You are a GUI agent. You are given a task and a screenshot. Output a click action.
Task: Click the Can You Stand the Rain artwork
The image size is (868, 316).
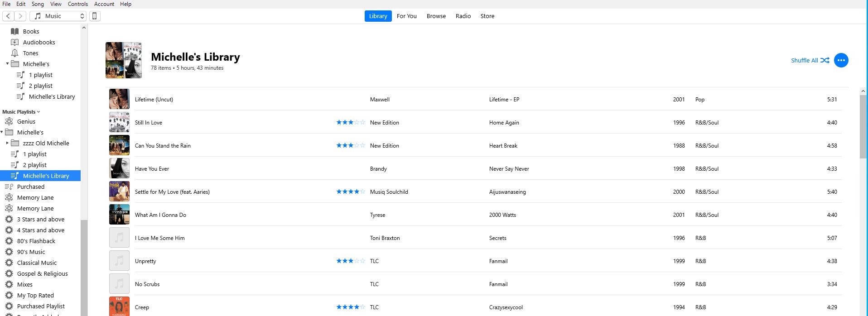[119, 145]
